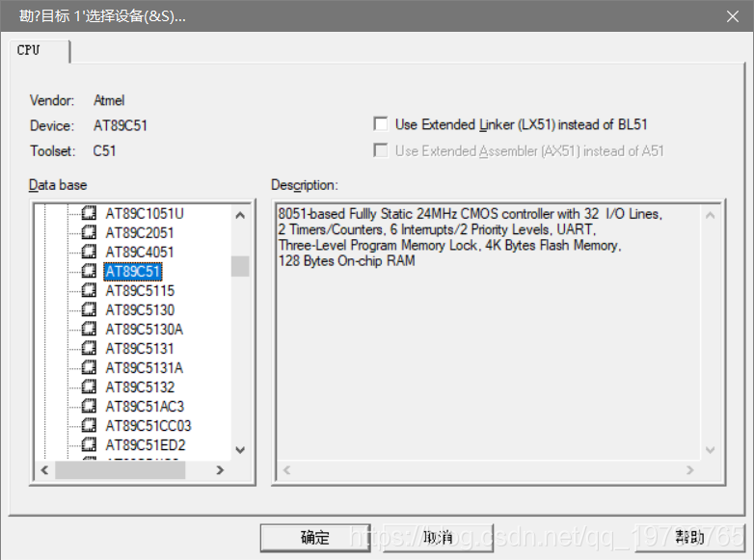Cancel the dialog with 取消 button
Image resolution: width=754 pixels, height=560 pixels.
pyautogui.click(x=438, y=537)
